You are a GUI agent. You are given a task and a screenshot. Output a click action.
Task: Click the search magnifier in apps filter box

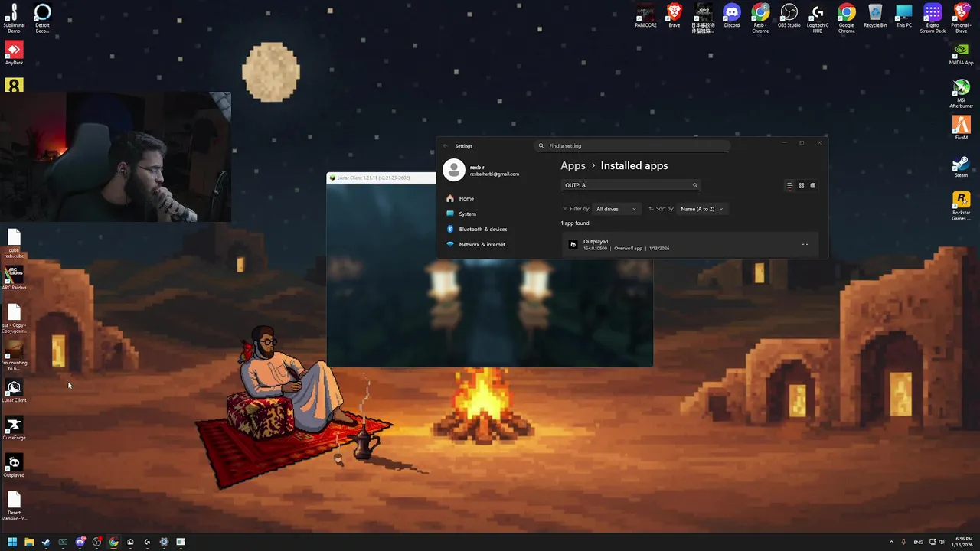pos(695,185)
